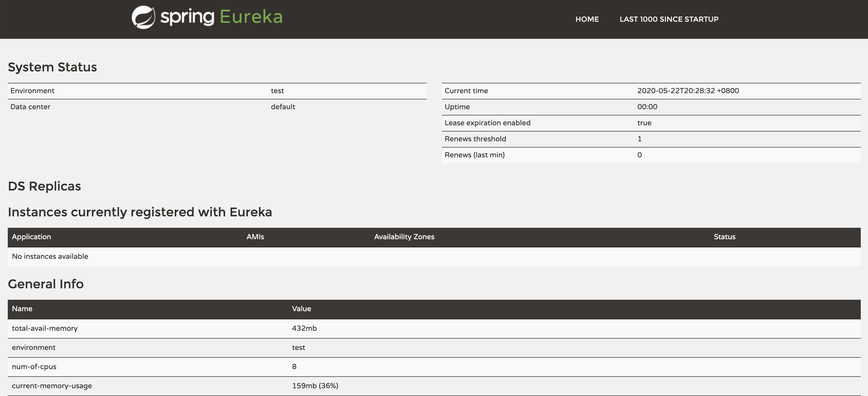Click the Data center value default
The image size is (868, 396).
click(x=283, y=107)
